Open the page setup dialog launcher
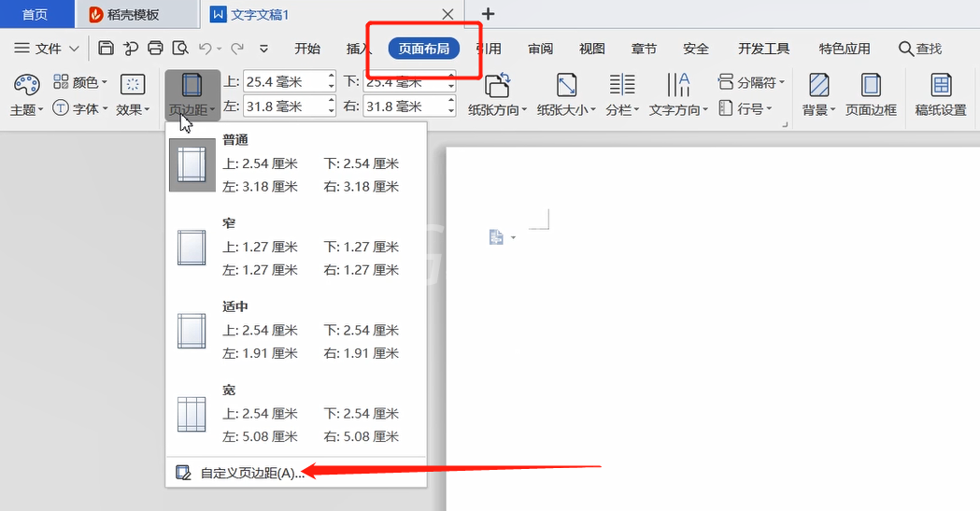This screenshot has height=511, width=980. pyautogui.click(x=785, y=125)
